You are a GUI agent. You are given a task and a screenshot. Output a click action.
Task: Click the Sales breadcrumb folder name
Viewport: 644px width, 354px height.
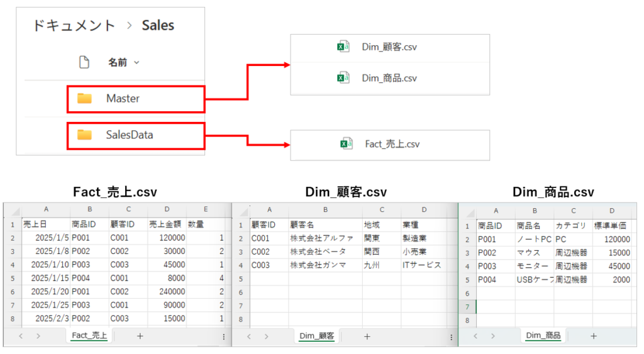point(158,26)
